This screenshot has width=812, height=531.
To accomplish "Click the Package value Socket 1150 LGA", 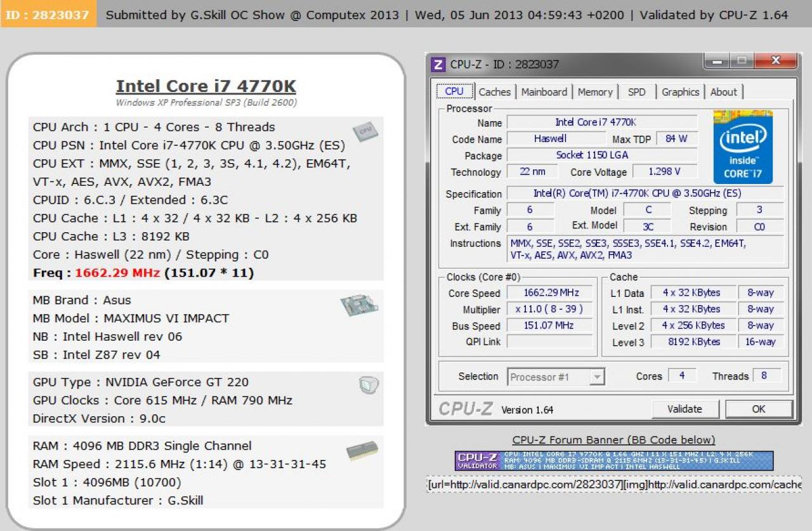I will point(602,155).
